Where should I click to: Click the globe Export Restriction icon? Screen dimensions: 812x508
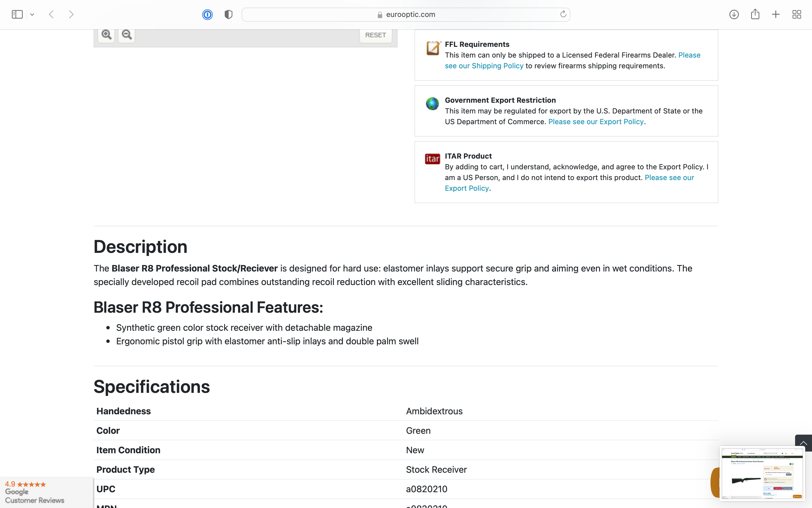tap(432, 104)
